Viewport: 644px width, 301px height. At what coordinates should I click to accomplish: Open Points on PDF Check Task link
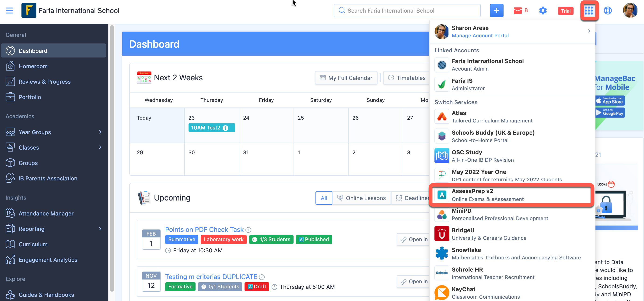pos(204,229)
